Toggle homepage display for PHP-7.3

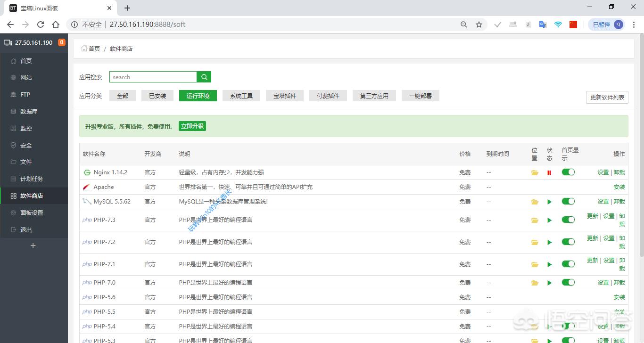[x=568, y=220]
